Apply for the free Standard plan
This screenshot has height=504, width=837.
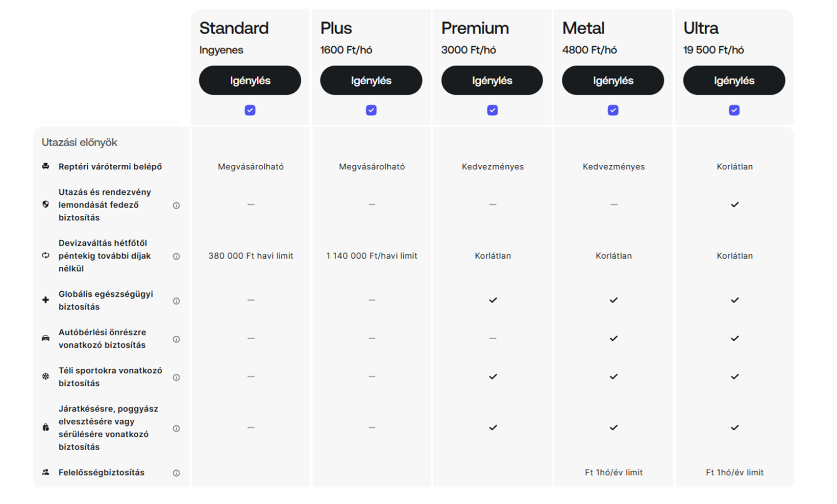(250, 81)
